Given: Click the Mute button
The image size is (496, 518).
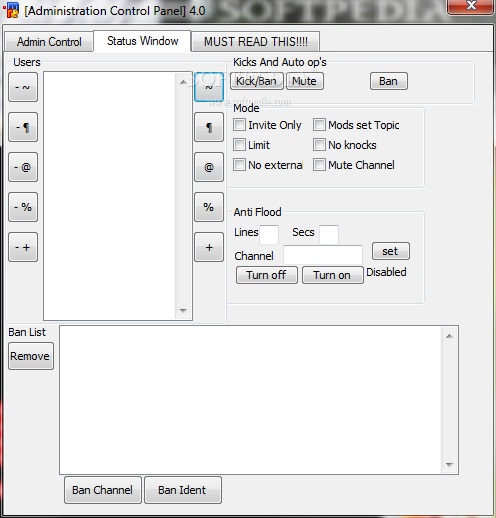Looking at the screenshot, I should coord(305,81).
